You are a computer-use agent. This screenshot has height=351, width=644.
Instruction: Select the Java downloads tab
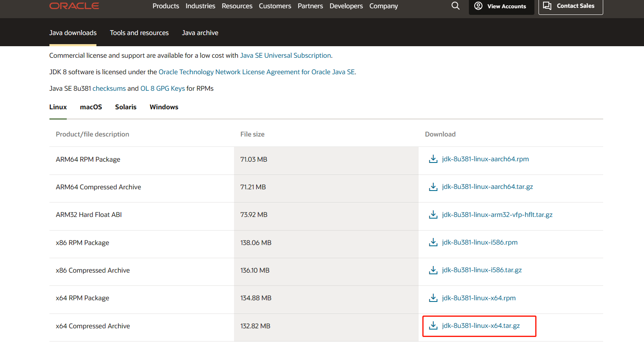point(73,33)
